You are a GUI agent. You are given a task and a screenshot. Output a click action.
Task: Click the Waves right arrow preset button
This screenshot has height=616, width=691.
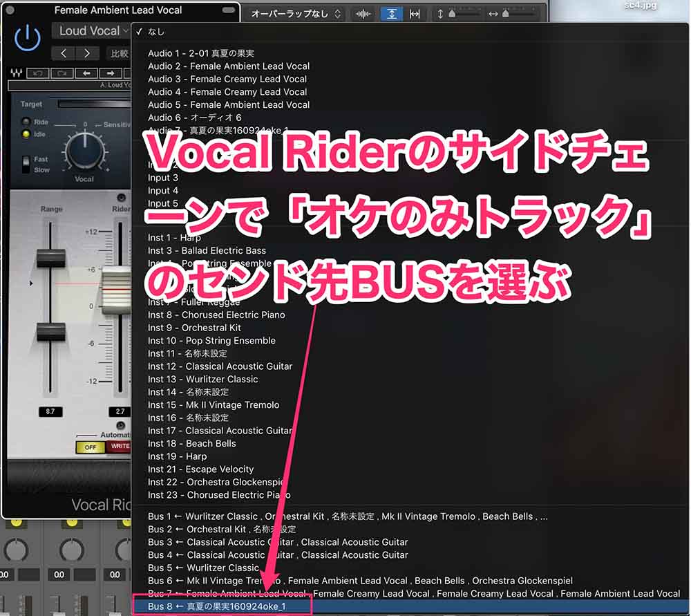111,73
